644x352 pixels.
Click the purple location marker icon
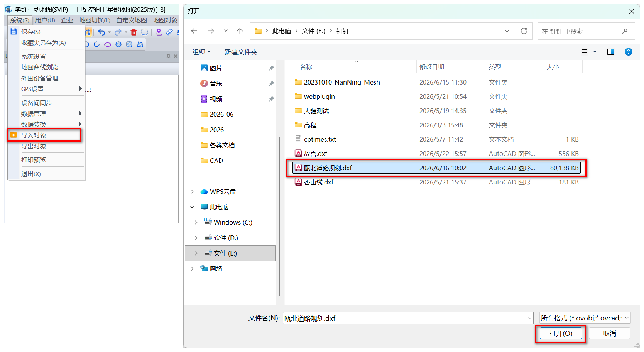159,32
